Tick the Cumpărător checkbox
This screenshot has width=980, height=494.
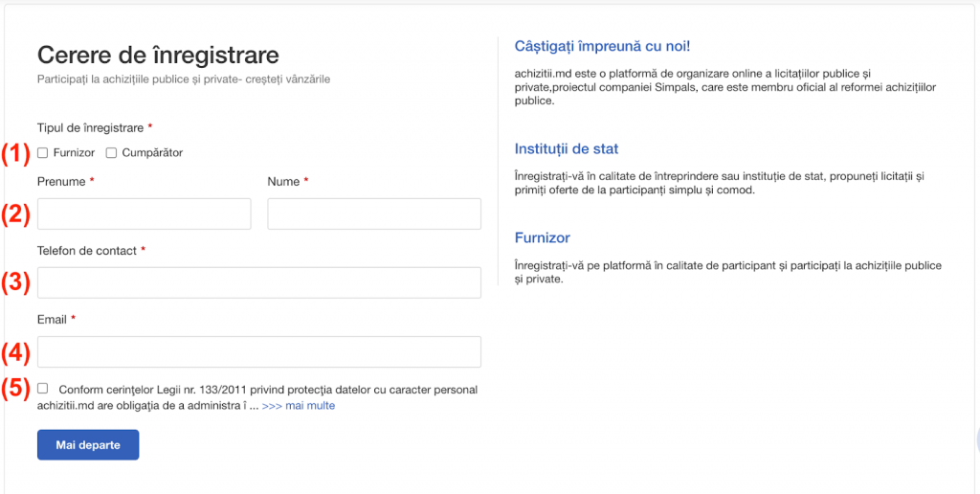pos(112,153)
